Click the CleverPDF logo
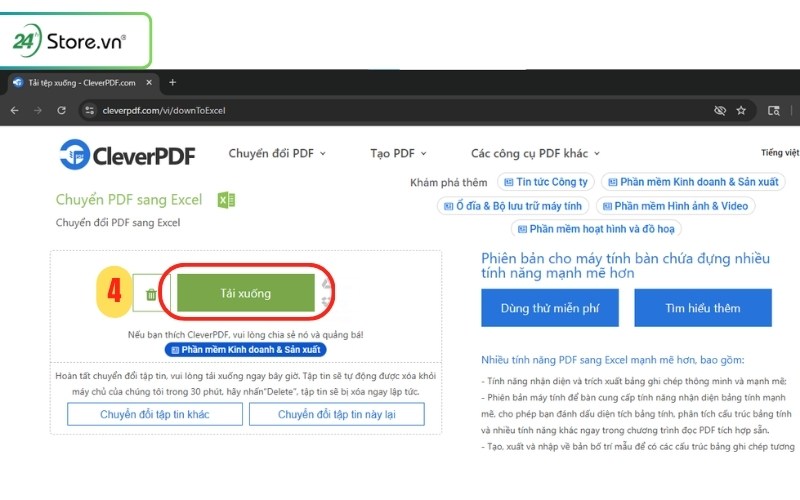Screen dimensions: 800x500 [127, 155]
